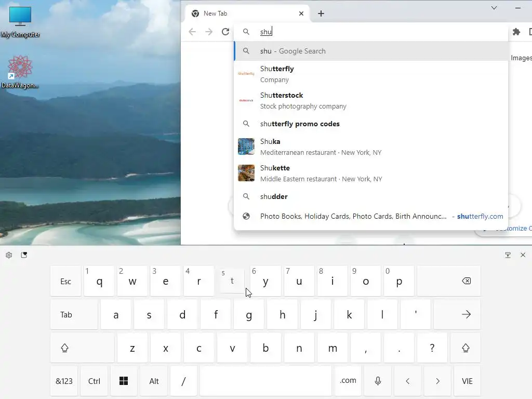532x399 pixels.
Task: Tap the m key
Action: pos(332,348)
